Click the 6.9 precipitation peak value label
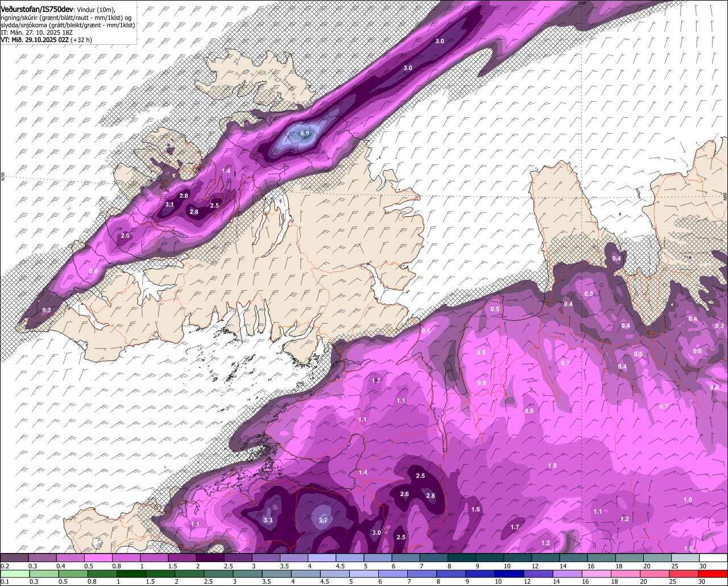 (x=305, y=133)
